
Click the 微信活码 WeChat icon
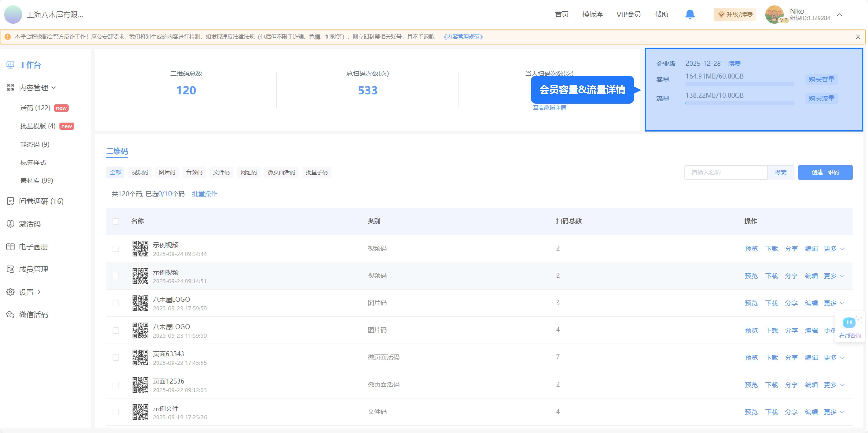click(x=10, y=315)
